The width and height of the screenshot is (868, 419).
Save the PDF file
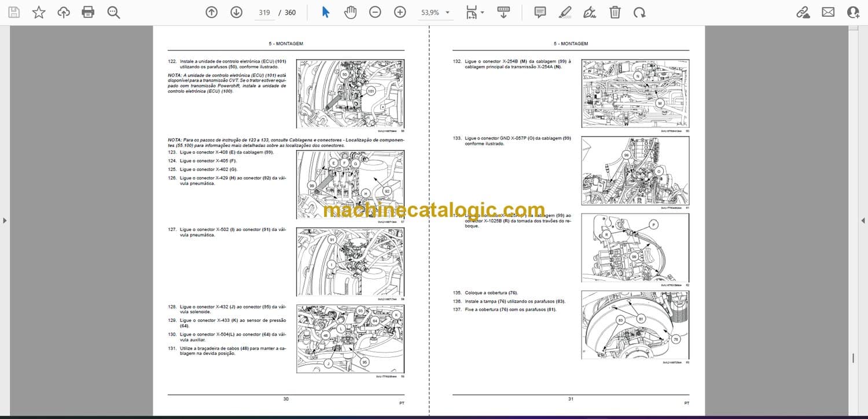(x=14, y=12)
